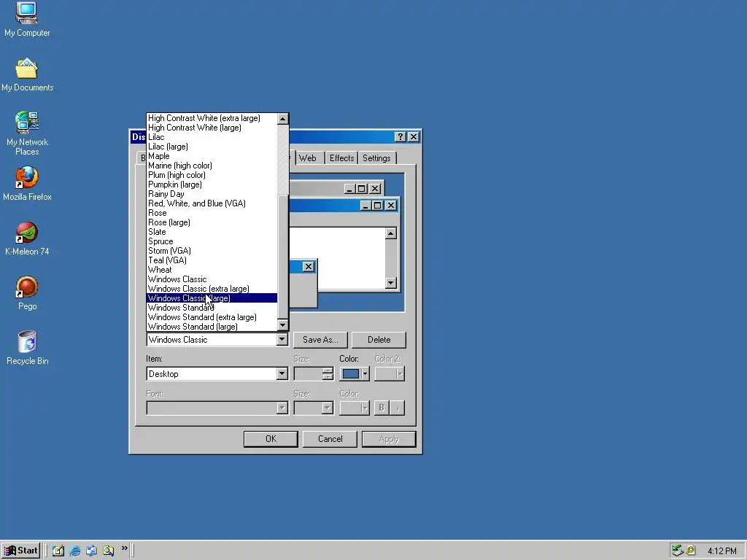Image resolution: width=747 pixels, height=560 pixels.
Task: Click the preview message box close button
Action: tap(309, 267)
